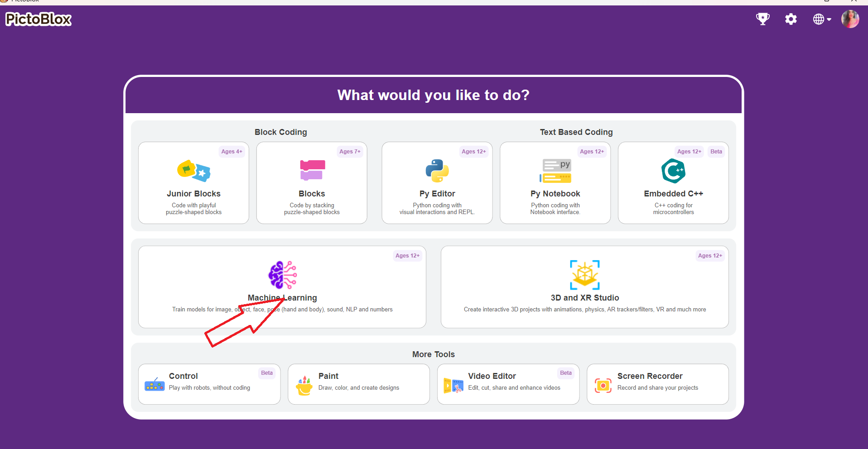Image resolution: width=868 pixels, height=449 pixels.
Task: Click the 'Text Based Coding' section heading
Action: [x=576, y=132]
